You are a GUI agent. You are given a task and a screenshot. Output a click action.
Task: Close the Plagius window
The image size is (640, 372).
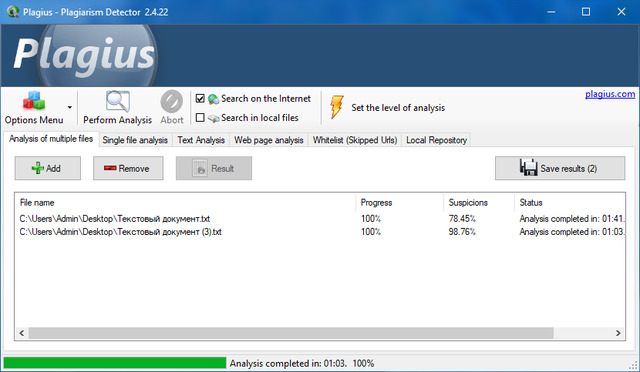621,12
